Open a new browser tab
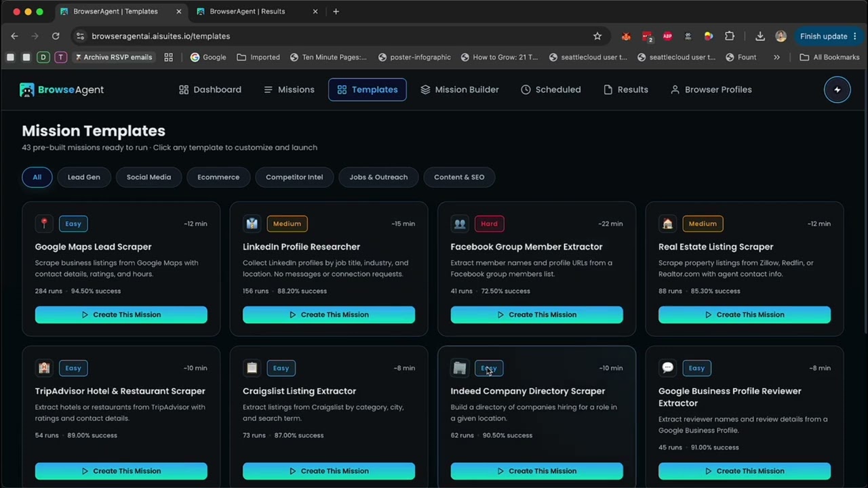This screenshot has height=488, width=868. coord(336,12)
